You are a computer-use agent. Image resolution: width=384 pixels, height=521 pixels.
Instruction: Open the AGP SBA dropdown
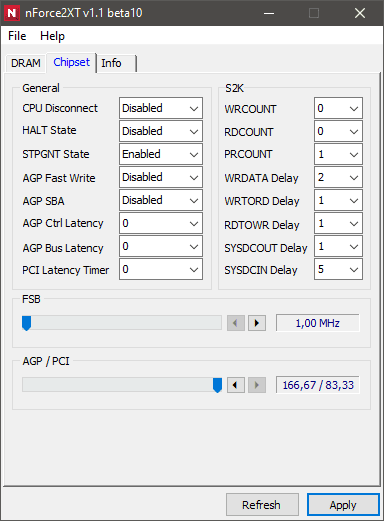(161, 200)
